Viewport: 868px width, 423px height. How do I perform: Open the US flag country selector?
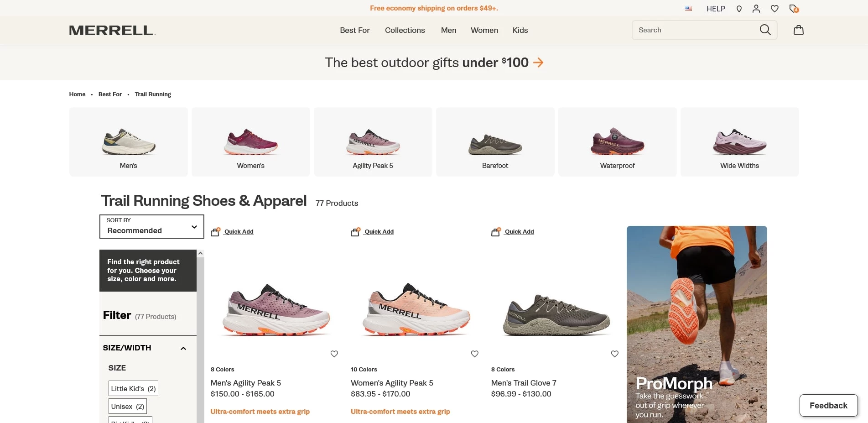[x=688, y=8]
